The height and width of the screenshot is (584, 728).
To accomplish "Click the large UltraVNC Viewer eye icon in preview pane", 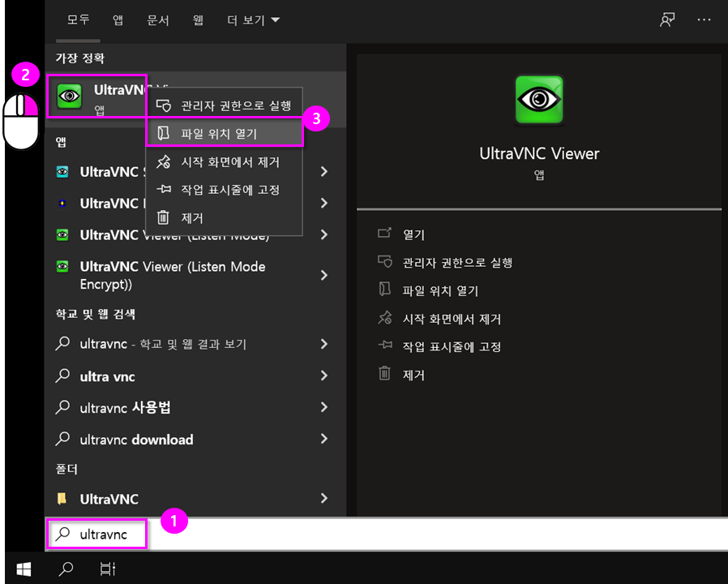I will (539, 100).
